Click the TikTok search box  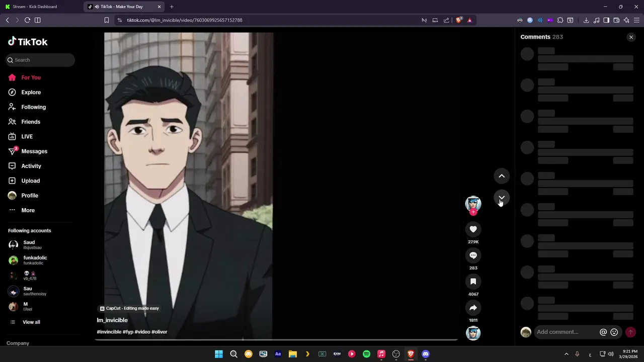point(40,60)
